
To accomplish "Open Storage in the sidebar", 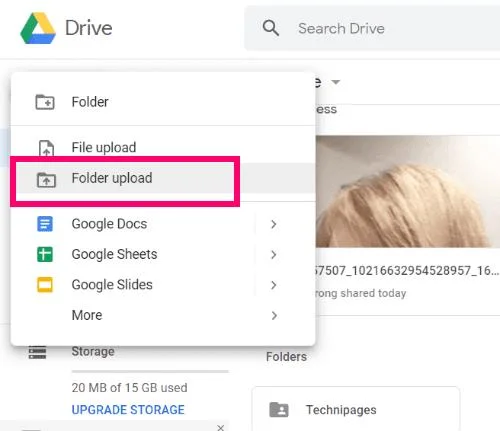I will point(93,351).
